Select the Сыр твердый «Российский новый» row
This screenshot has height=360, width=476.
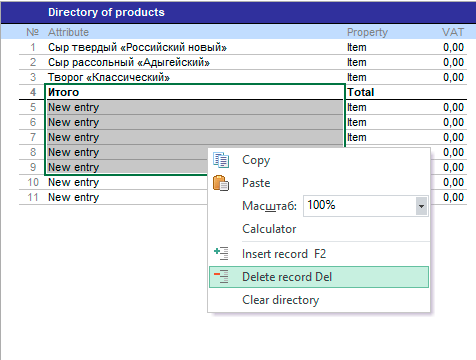pyautogui.click(x=243, y=47)
